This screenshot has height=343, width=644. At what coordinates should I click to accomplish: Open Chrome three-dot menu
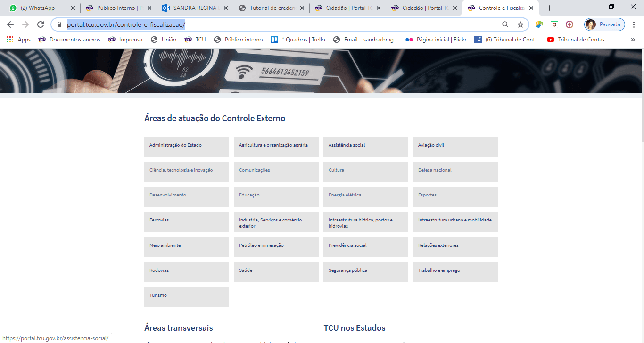pos(634,24)
